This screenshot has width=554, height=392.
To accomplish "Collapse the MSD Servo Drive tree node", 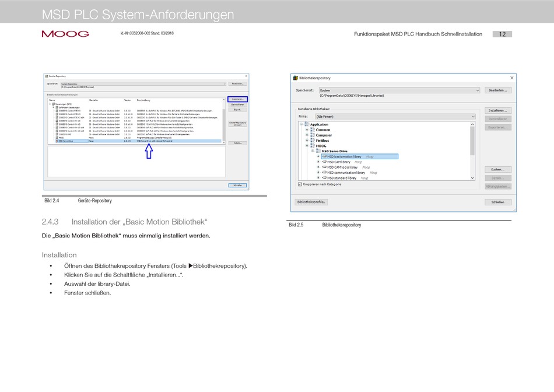I will click(313, 151).
